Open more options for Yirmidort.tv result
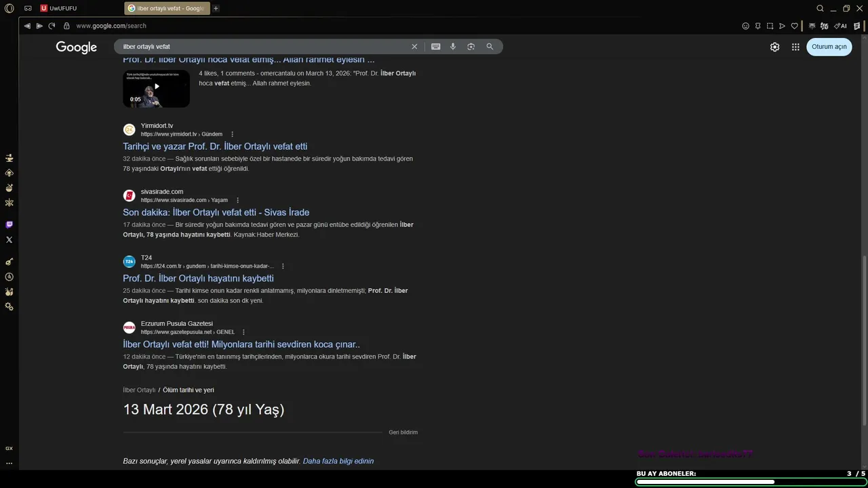The height and width of the screenshot is (488, 868). [232, 134]
